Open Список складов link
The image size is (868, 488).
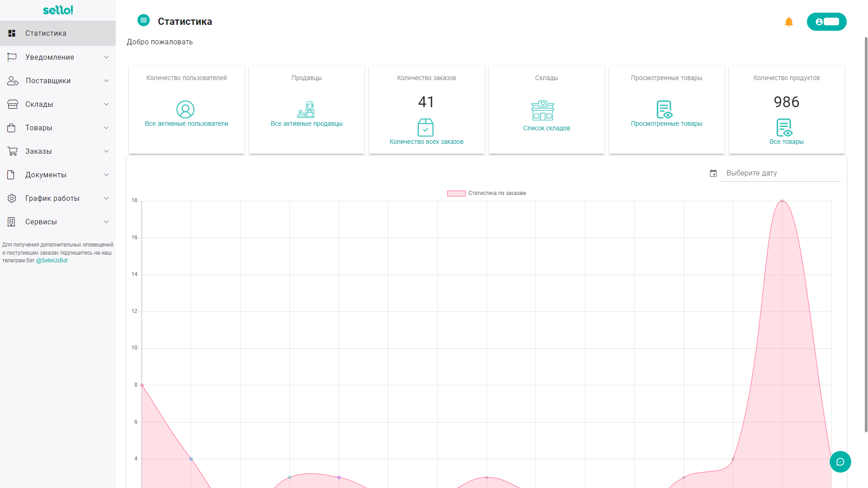click(x=546, y=128)
